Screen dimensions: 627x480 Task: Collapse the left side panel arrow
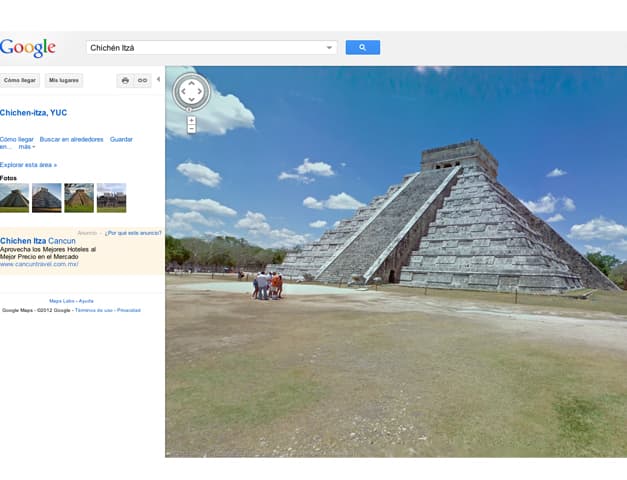(159, 79)
